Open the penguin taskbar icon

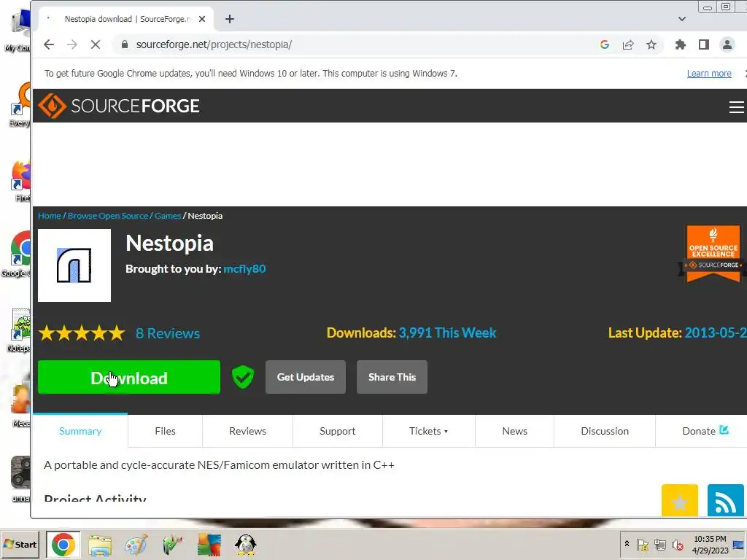[x=246, y=544]
